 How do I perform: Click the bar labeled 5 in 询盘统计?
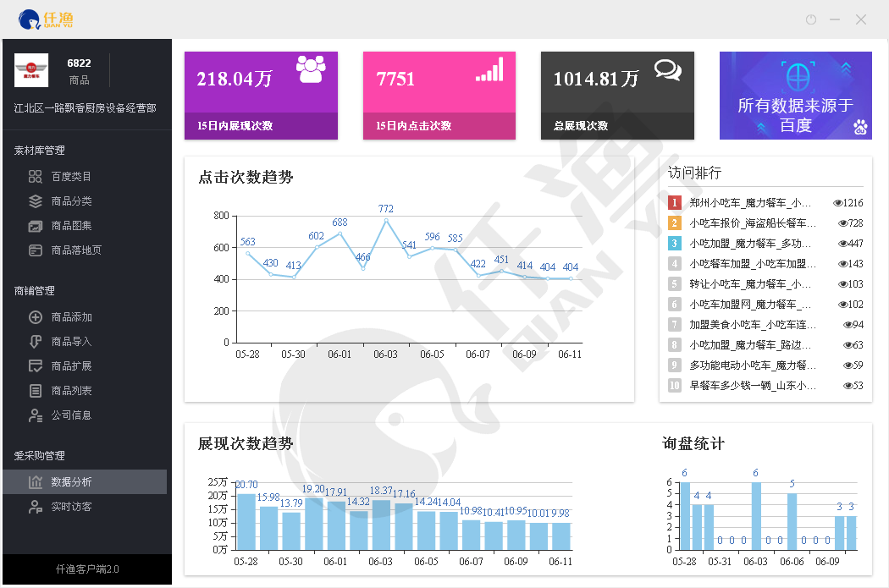tap(792, 522)
